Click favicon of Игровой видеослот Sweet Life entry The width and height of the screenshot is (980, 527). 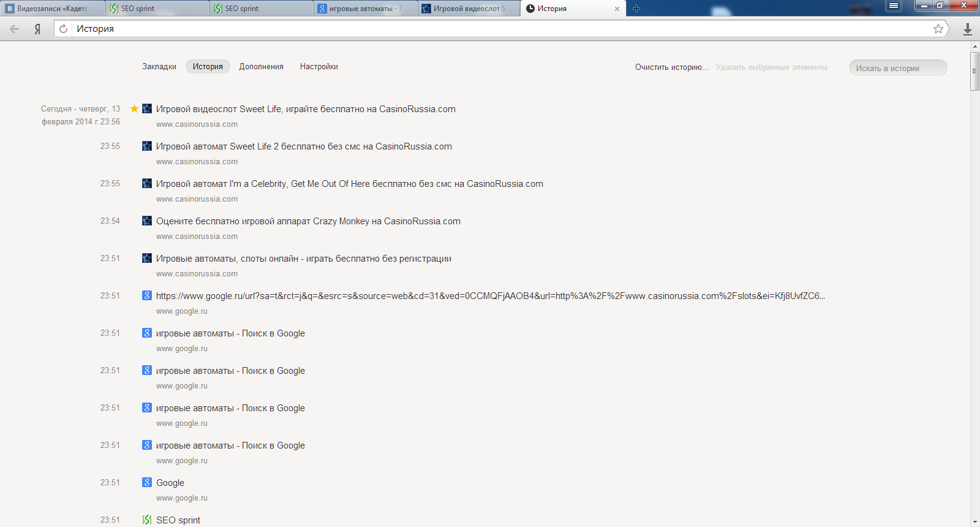coord(147,108)
